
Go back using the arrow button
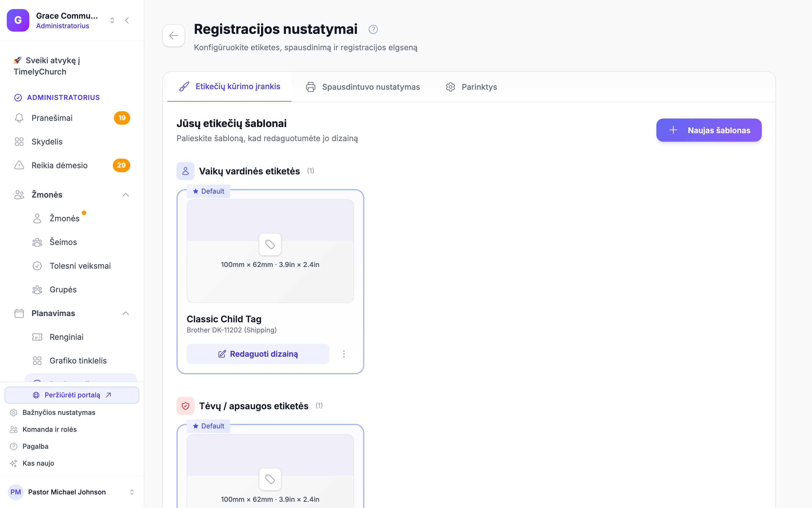(x=173, y=35)
